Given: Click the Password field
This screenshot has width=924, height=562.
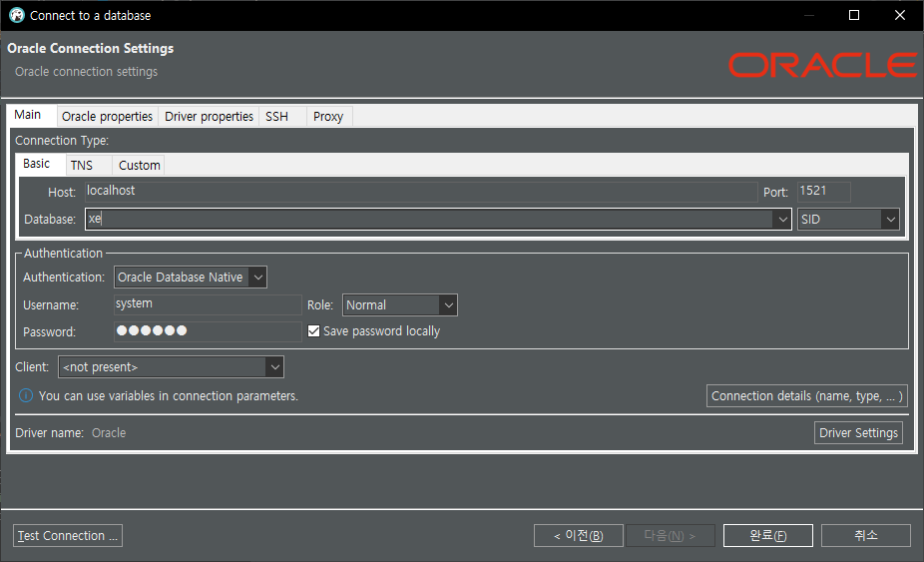Looking at the screenshot, I should (x=208, y=331).
